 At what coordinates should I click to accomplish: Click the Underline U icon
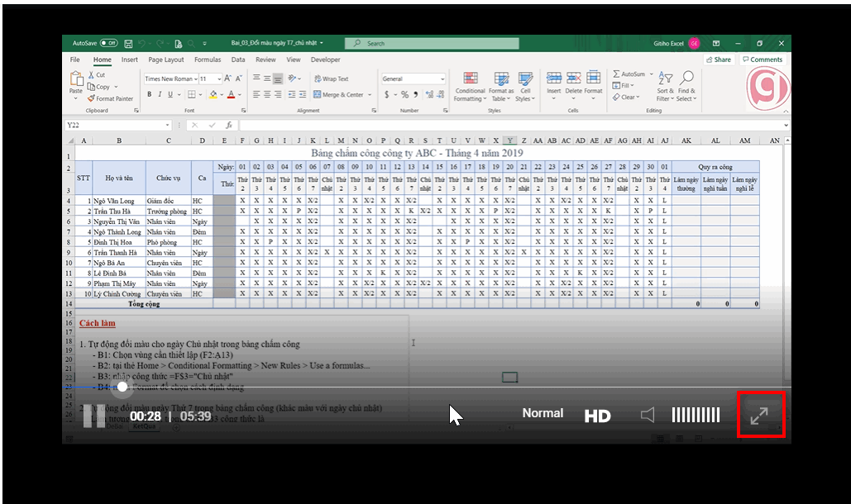[x=170, y=94]
